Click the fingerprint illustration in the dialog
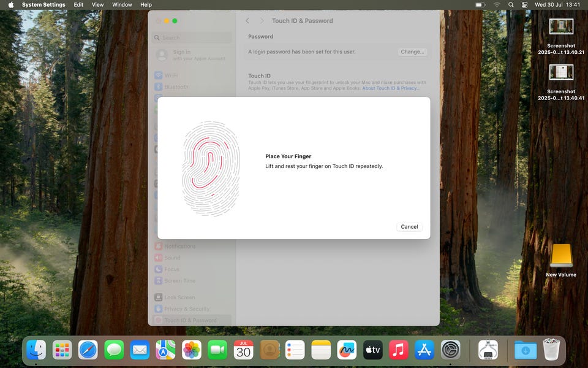The height and width of the screenshot is (368, 588). tap(211, 169)
